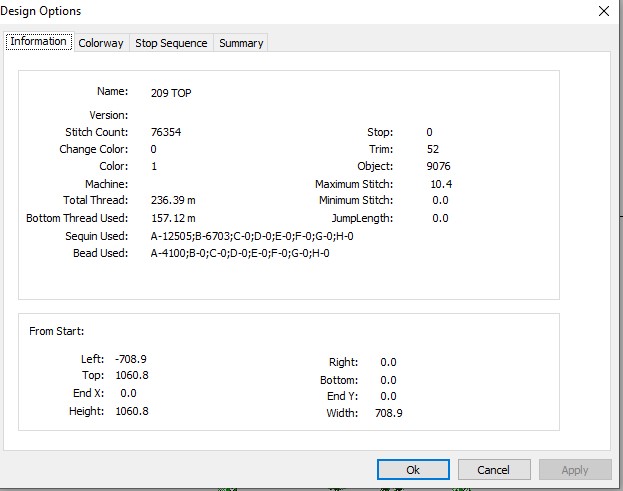The image size is (623, 491).
Task: Click the Maximum Stitch value 10.4
Action: (x=441, y=184)
